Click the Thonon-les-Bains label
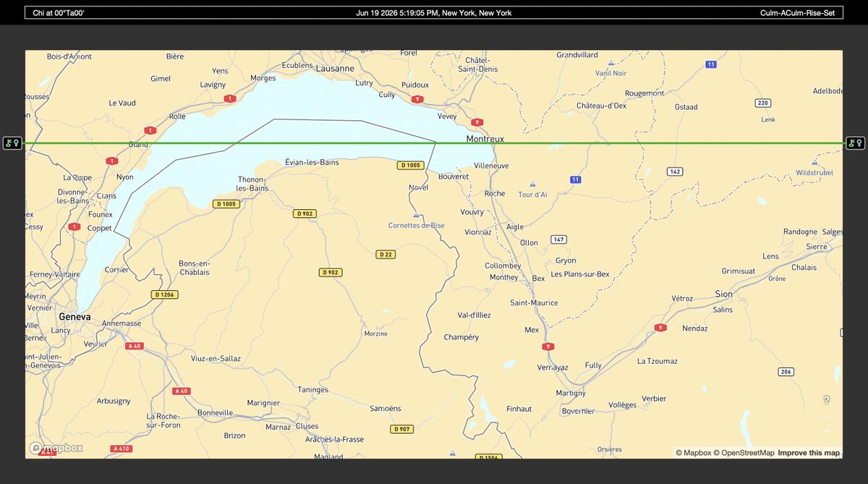Viewport: 868px width, 484px height. (x=253, y=184)
